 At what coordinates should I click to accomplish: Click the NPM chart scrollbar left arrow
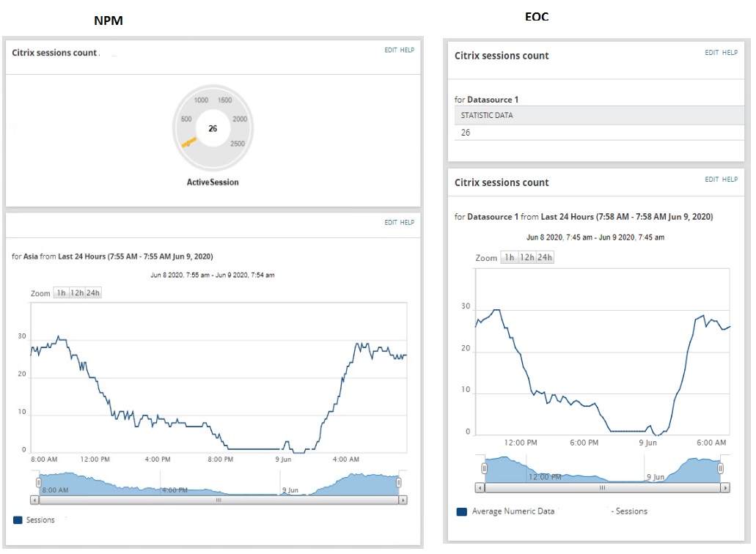click(x=34, y=500)
